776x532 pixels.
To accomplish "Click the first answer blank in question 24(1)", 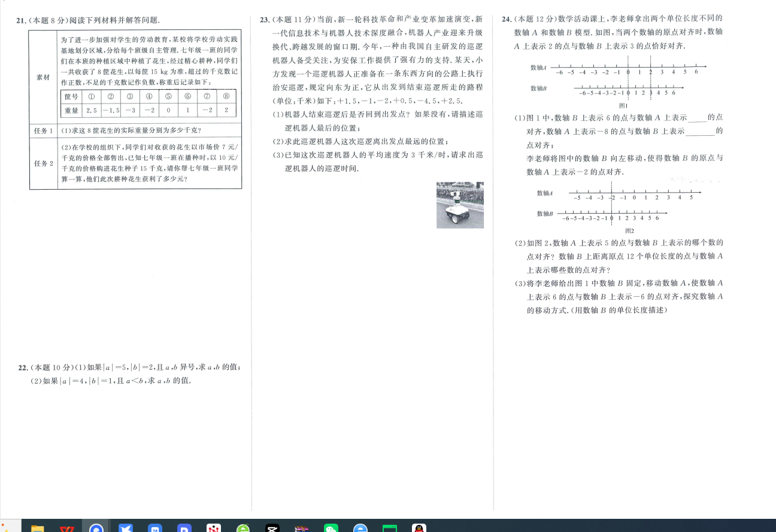I will click(697, 118).
